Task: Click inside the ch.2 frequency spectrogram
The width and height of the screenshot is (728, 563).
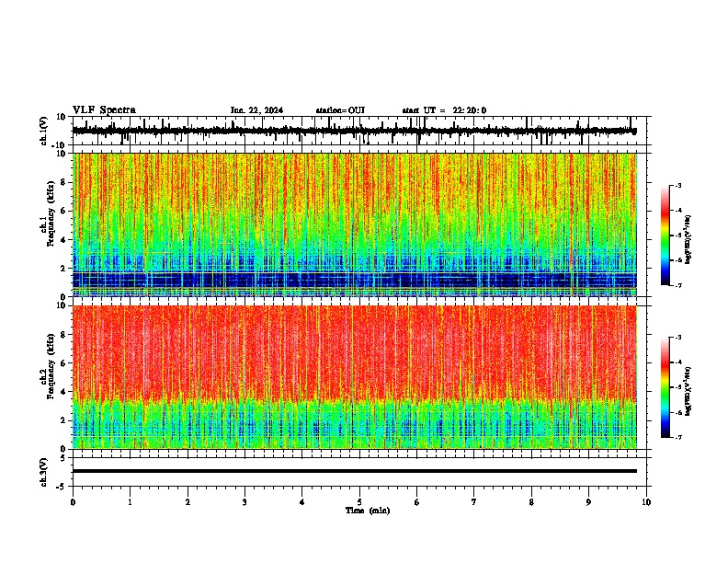Action: click(x=354, y=377)
